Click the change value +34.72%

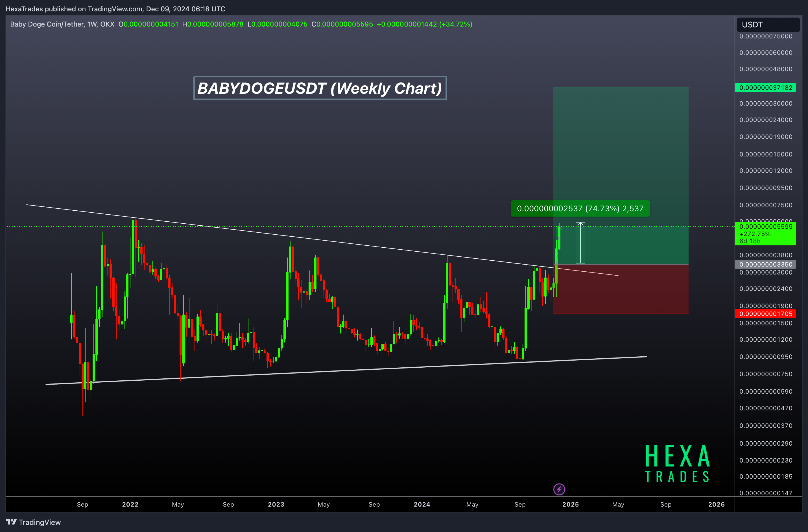tap(456, 24)
